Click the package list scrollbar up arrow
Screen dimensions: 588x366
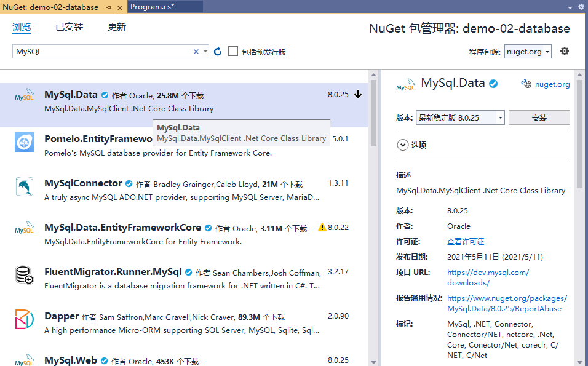[x=373, y=75]
